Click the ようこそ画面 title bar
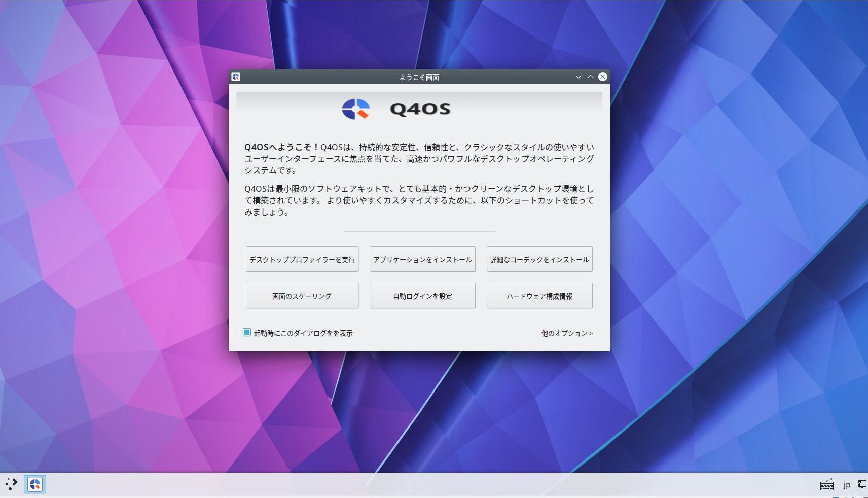 coord(419,77)
